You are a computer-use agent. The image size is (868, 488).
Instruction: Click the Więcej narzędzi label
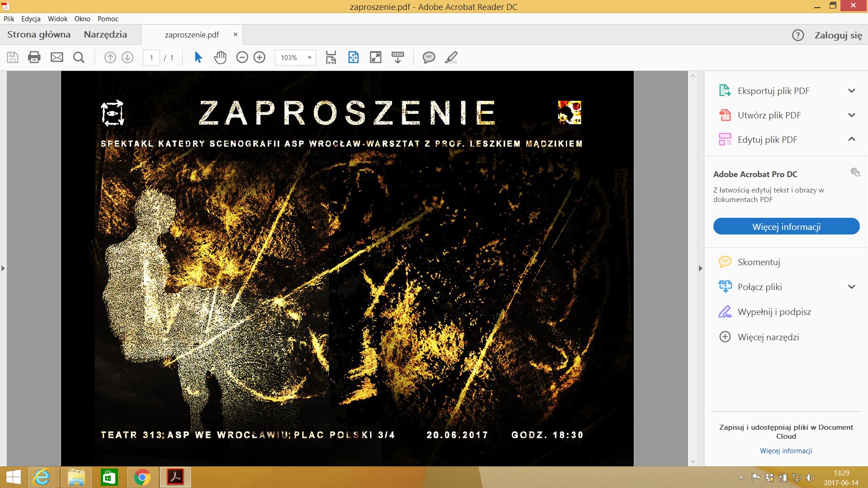point(769,337)
